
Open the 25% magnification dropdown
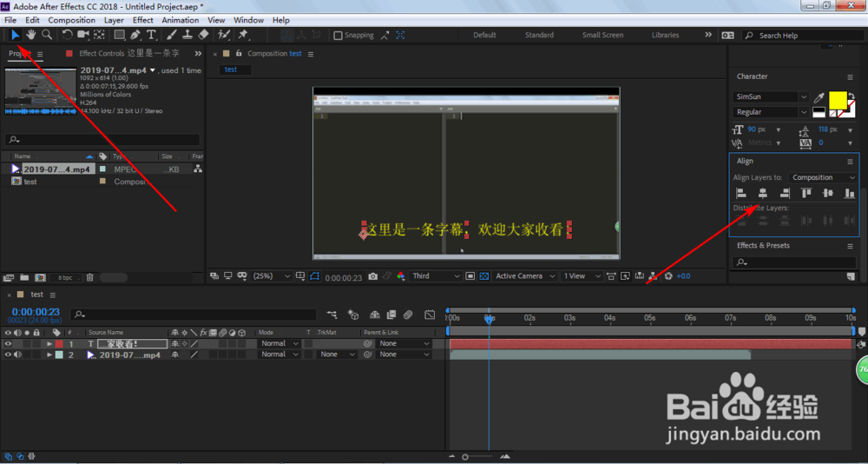click(271, 276)
